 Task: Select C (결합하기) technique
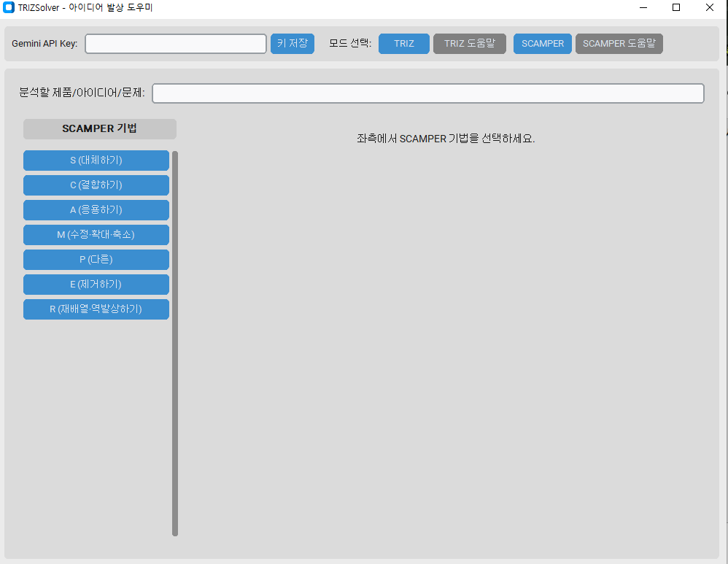click(x=96, y=185)
